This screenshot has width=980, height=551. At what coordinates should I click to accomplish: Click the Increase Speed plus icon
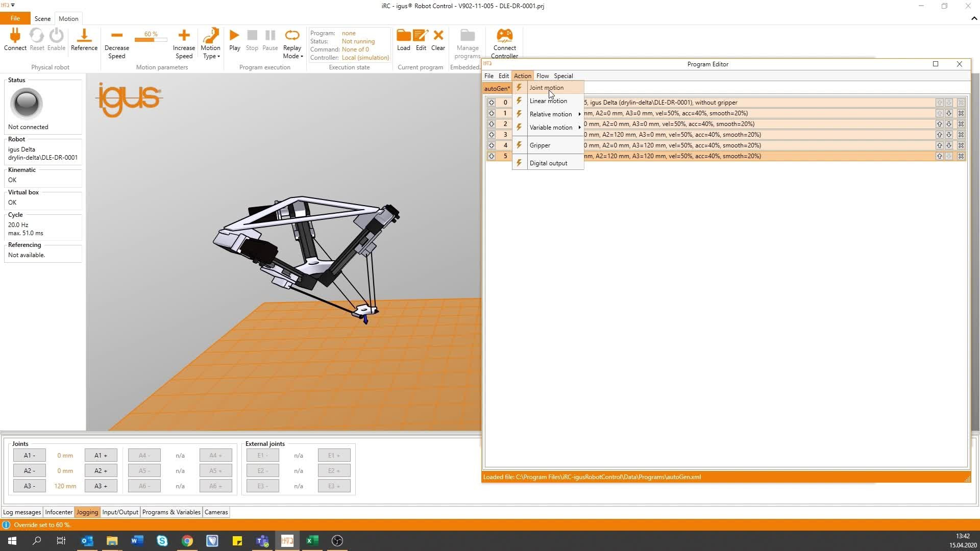click(184, 35)
